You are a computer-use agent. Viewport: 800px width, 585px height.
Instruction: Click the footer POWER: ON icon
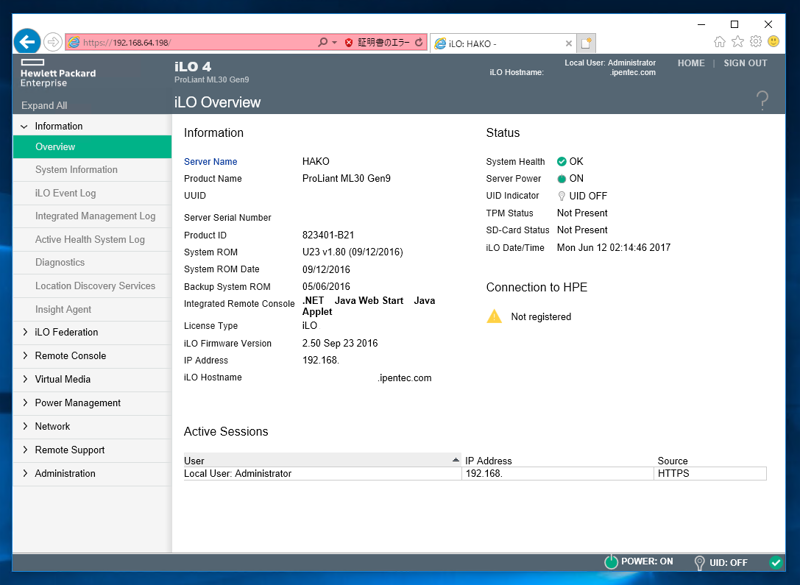coord(611,562)
